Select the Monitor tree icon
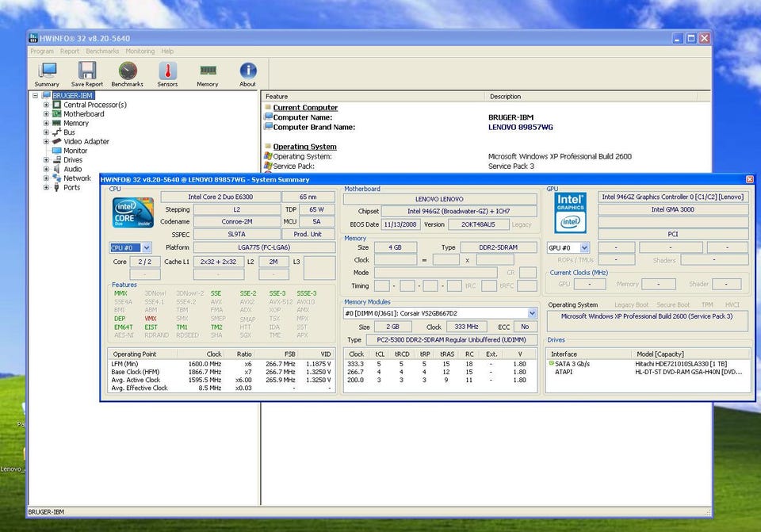The width and height of the screenshot is (761, 532). click(x=57, y=151)
